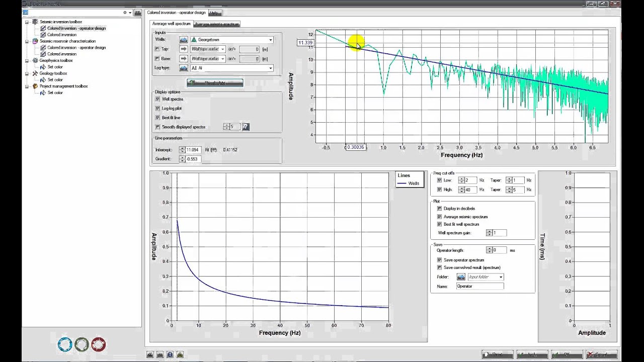
Task: Select Set color under Geophysics toolbox
Action: pyautogui.click(x=55, y=67)
